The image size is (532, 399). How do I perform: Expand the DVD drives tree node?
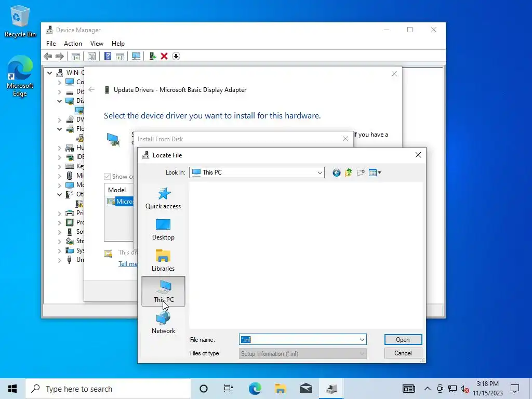[x=59, y=120]
